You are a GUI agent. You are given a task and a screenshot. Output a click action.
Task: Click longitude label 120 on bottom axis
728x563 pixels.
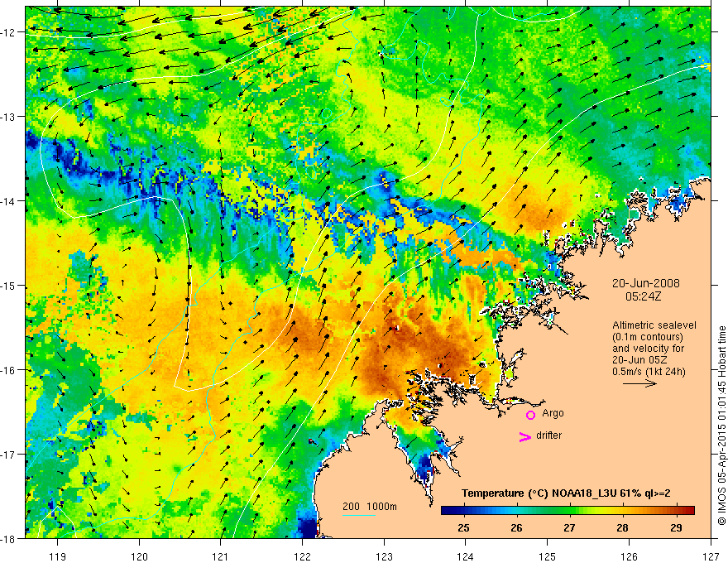pos(139,556)
